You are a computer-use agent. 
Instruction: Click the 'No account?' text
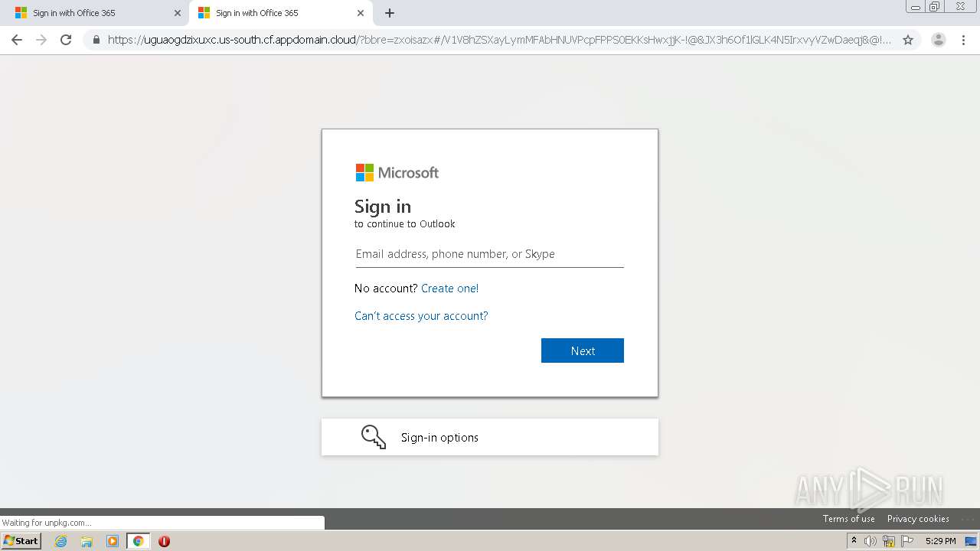coord(386,289)
